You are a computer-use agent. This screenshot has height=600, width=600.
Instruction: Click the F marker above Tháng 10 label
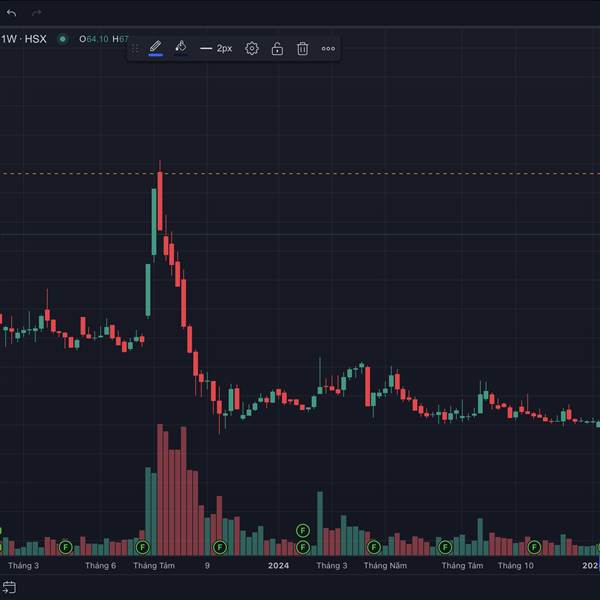534,548
